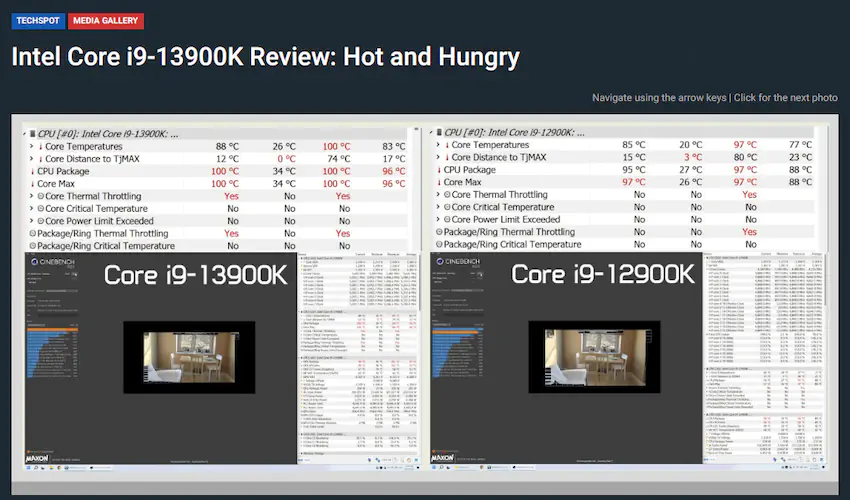Select 'CPU Package' label in 13900K panel
Viewport: 850px width, 500px height.
63,171
